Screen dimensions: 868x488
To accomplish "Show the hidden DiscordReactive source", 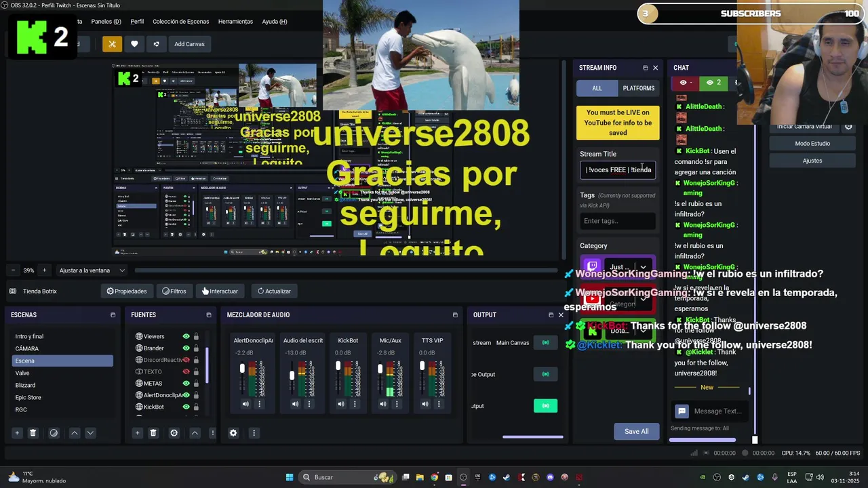I will point(186,360).
